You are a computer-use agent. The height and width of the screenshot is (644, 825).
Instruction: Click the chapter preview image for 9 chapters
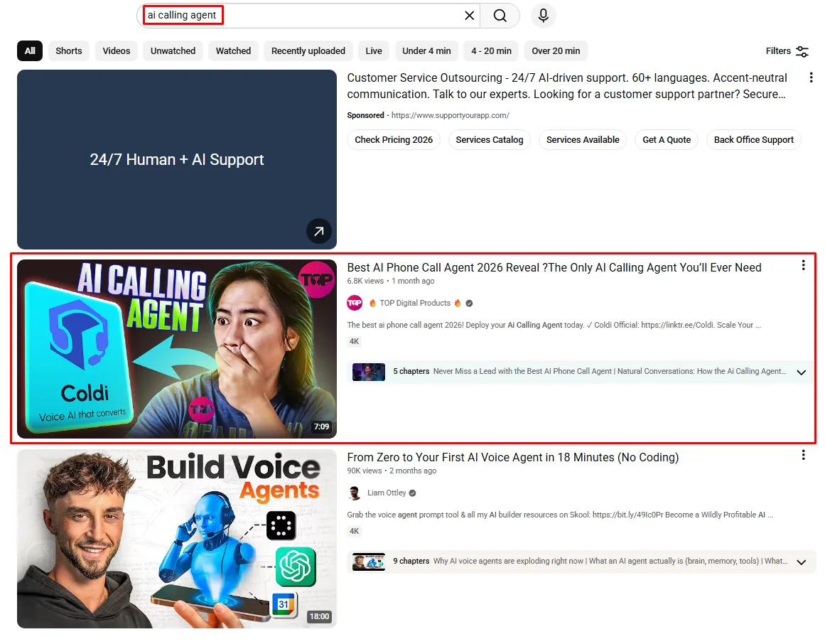tap(369, 562)
